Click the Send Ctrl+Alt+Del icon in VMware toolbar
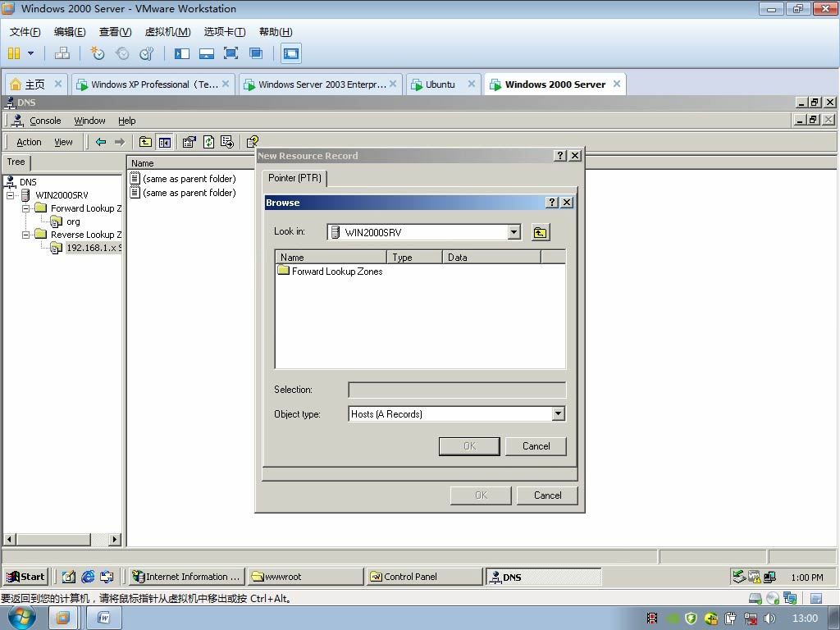Screen dimensions: 840x630 [x=62, y=53]
